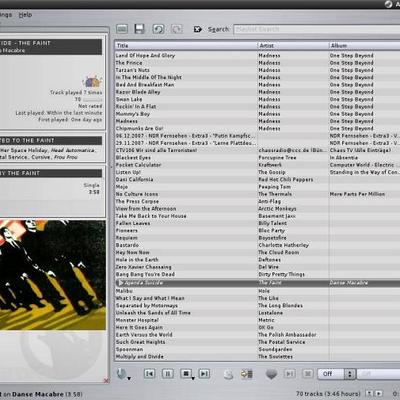Click album cell 'Danse Macabre' in playing row

click(349, 283)
